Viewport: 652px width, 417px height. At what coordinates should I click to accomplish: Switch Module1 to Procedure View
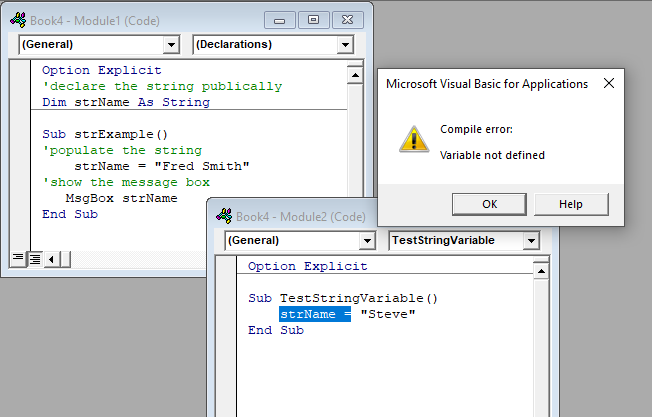pyautogui.click(x=17, y=259)
